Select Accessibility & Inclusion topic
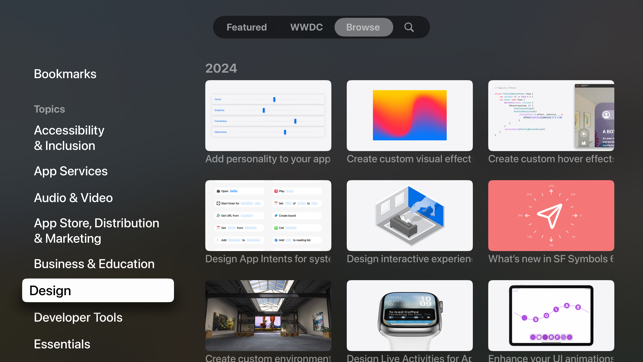This screenshot has width=643, height=362. point(69,138)
